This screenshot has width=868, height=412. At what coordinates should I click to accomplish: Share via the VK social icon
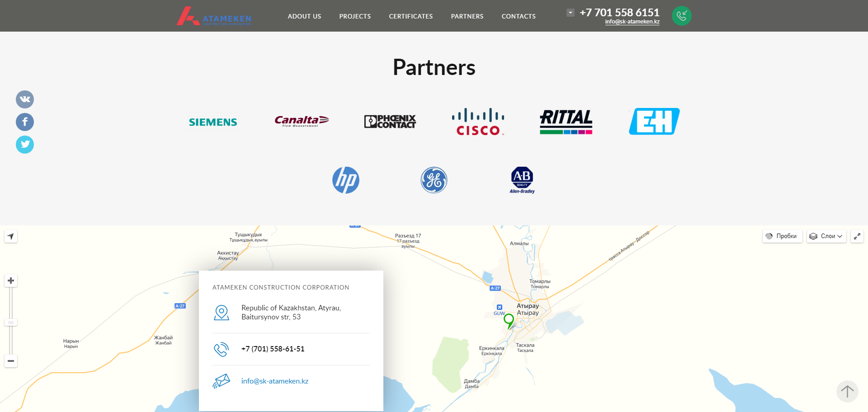pos(25,99)
